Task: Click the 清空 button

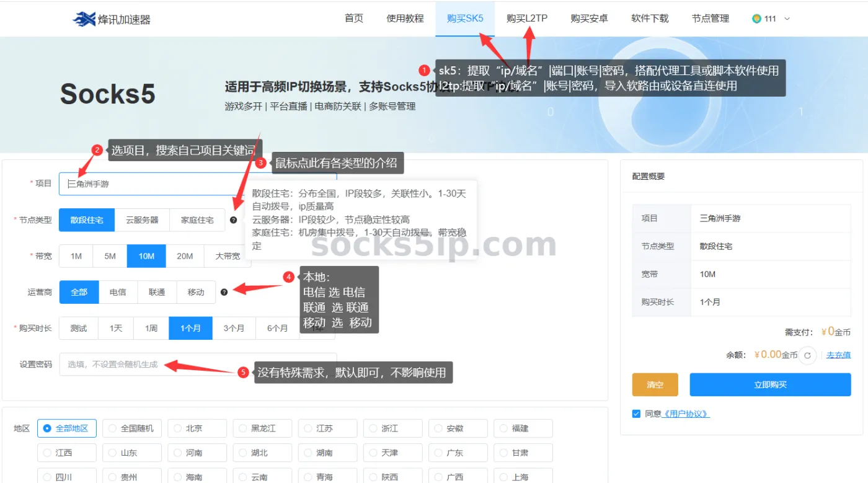Action: pyautogui.click(x=655, y=384)
